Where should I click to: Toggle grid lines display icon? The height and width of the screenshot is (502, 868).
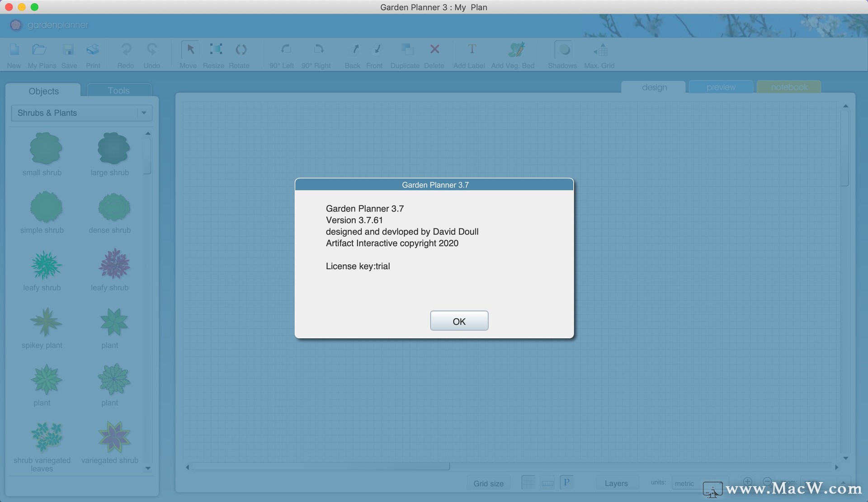click(x=528, y=483)
